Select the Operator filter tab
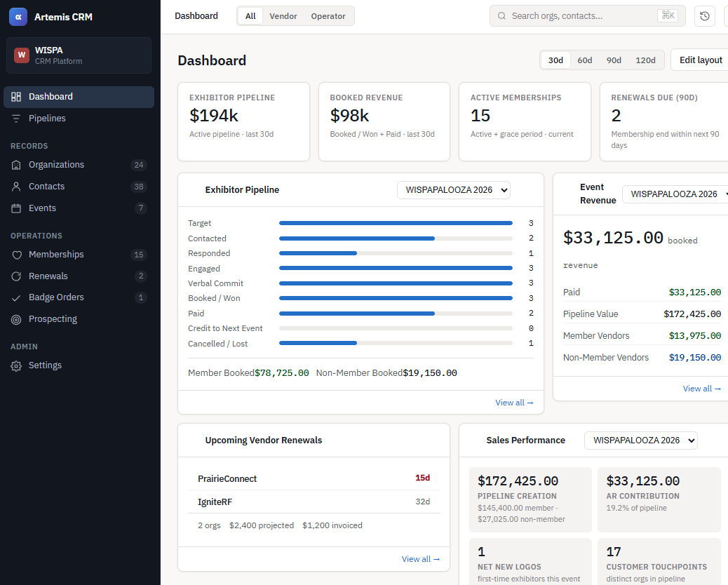Image resolution: width=728 pixels, height=585 pixels. pyautogui.click(x=328, y=16)
